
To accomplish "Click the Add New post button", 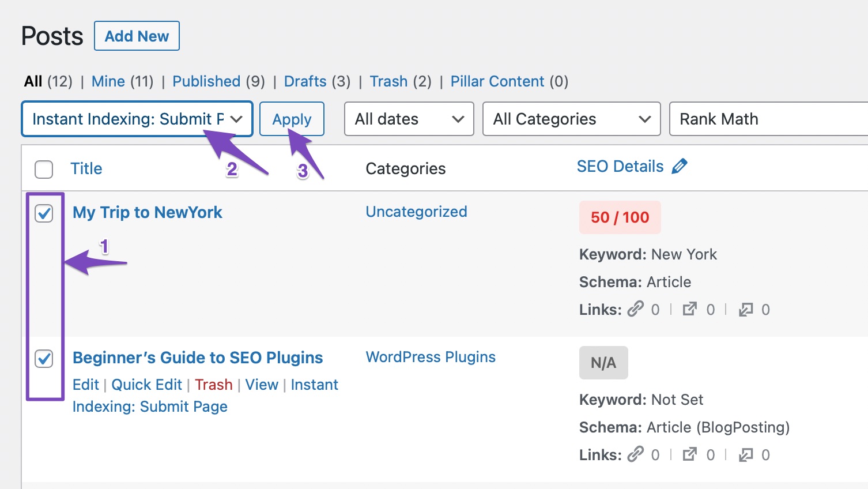I will [x=137, y=35].
